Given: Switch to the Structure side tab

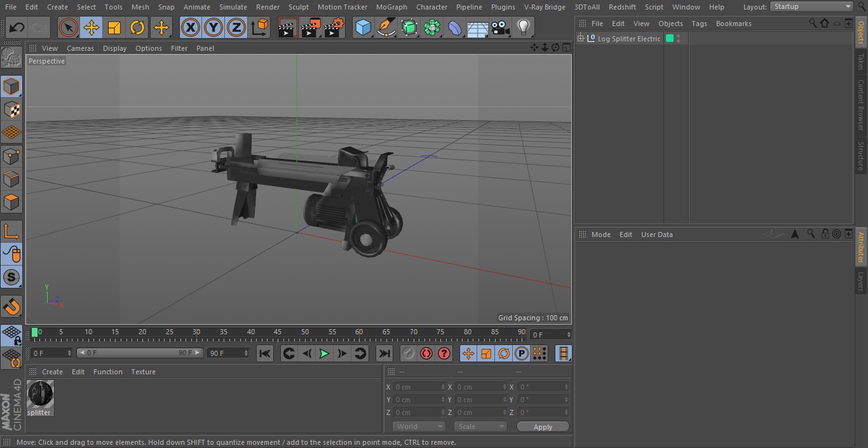Looking at the screenshot, I should (861, 156).
